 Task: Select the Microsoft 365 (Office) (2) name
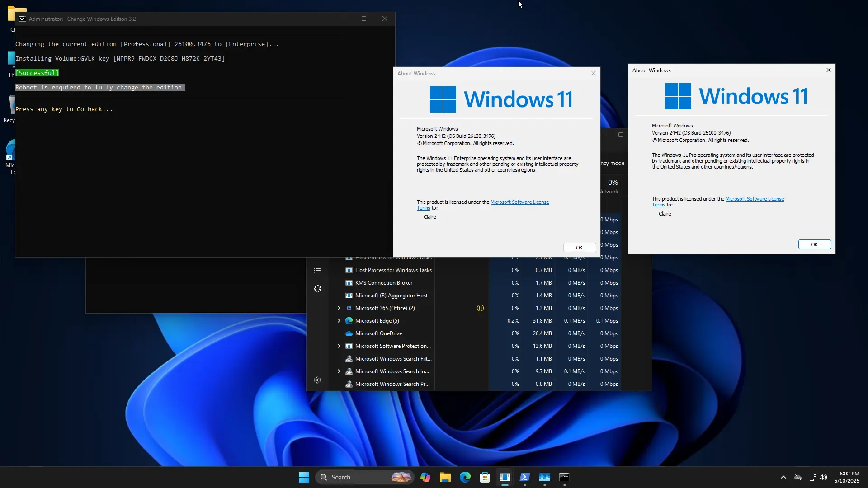tap(385, 308)
